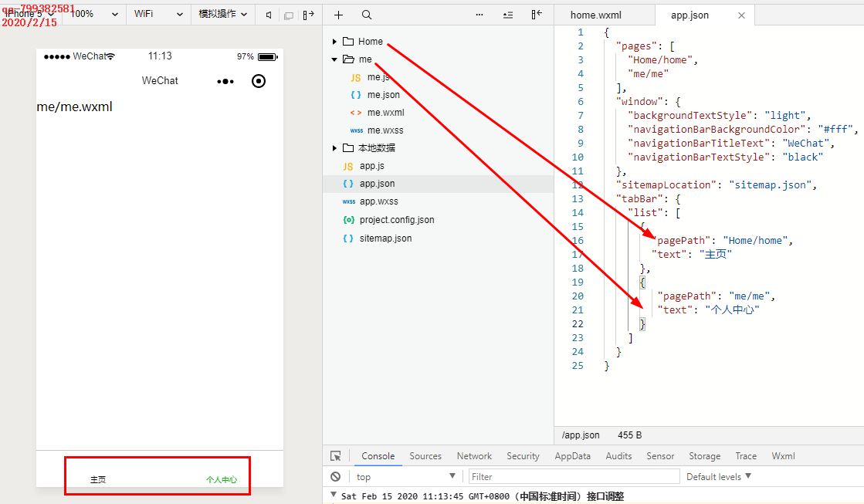Clear the console with the block icon
Image resolution: width=864 pixels, height=504 pixels.
(335, 476)
